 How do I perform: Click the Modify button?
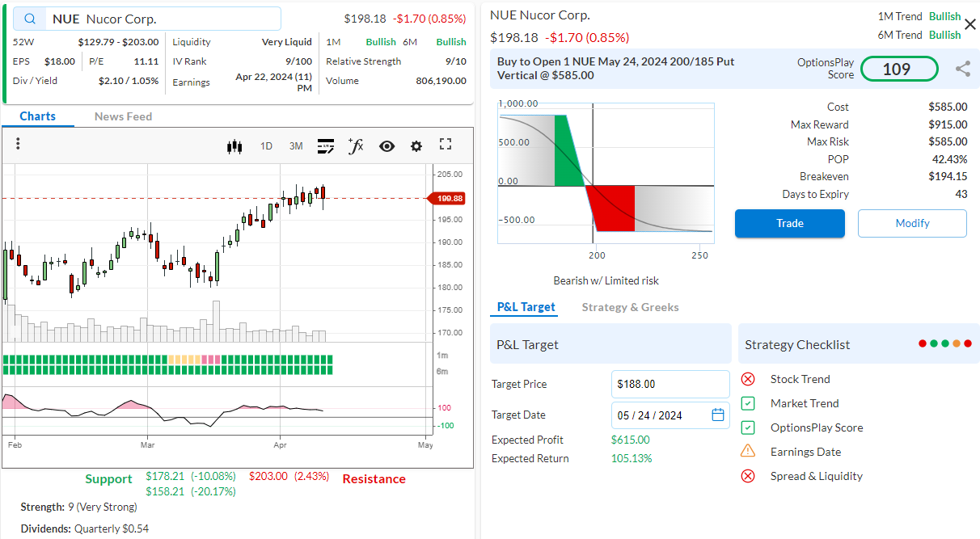912,223
